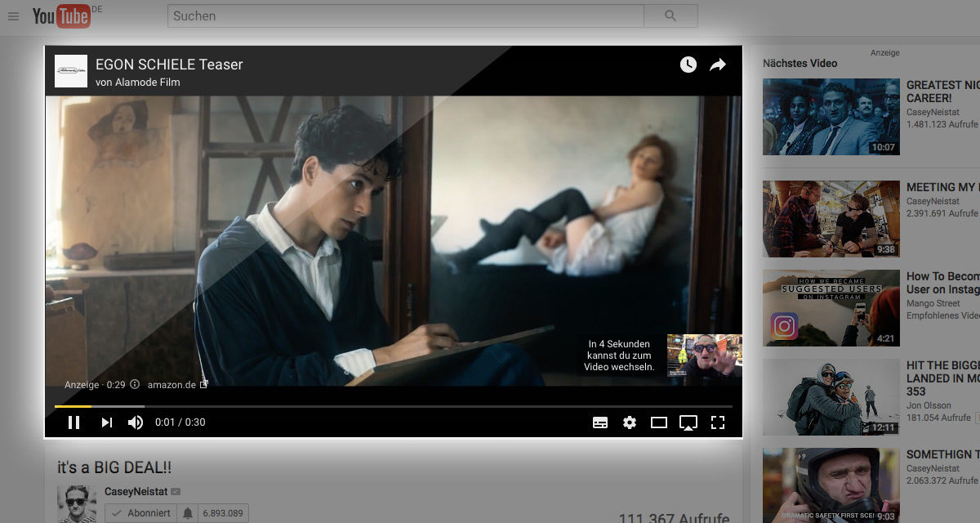Skip to the next video
Screen dimensions: 980x523
tap(106, 422)
